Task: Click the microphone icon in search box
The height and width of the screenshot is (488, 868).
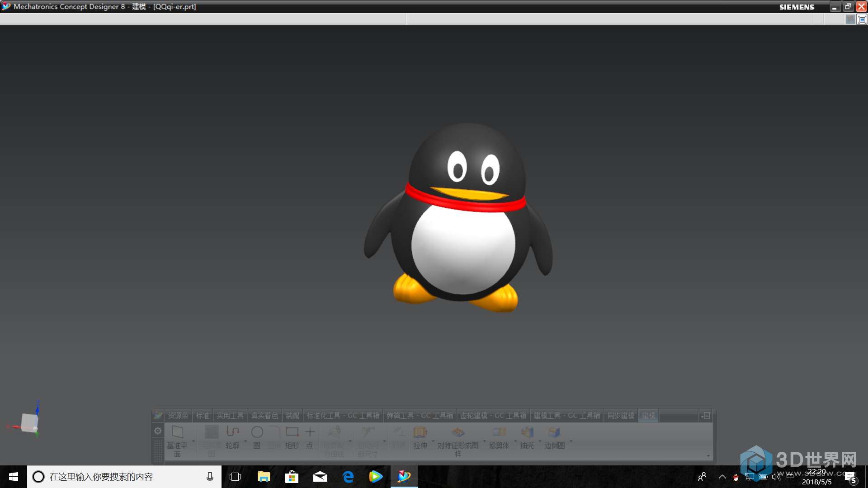Action: click(210, 477)
